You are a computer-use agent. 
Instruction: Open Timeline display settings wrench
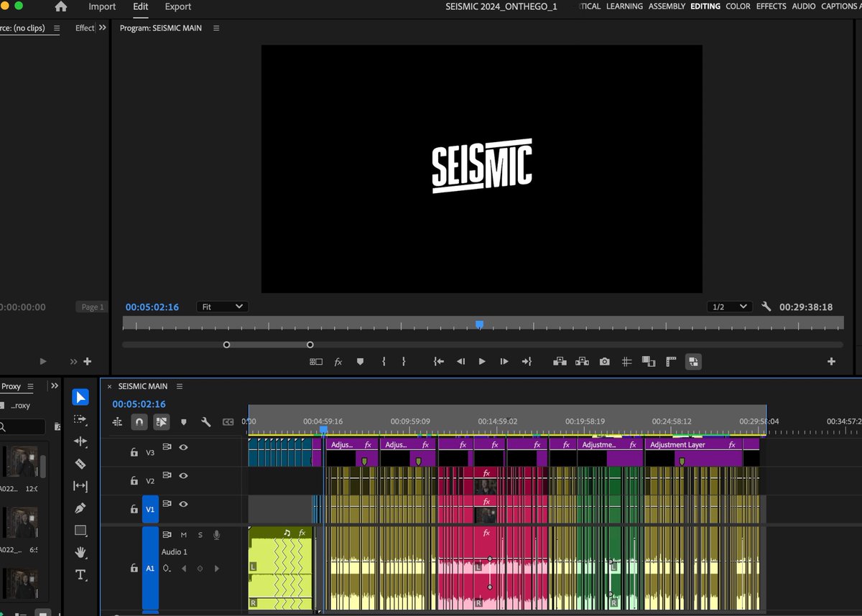[x=205, y=422]
